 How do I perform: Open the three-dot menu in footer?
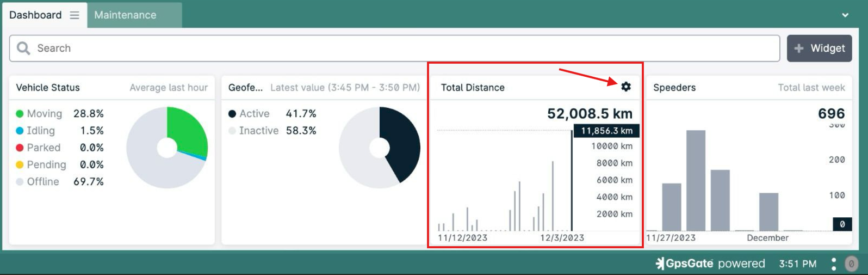pyautogui.click(x=834, y=264)
